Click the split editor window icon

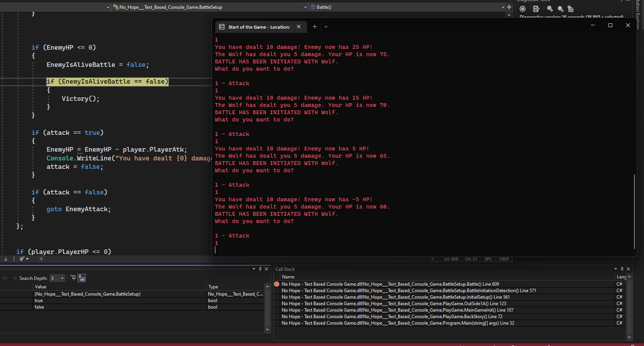[x=509, y=7]
